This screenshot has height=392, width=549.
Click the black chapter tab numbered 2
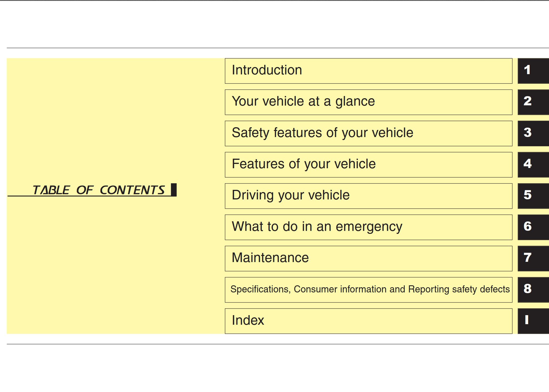[533, 102]
